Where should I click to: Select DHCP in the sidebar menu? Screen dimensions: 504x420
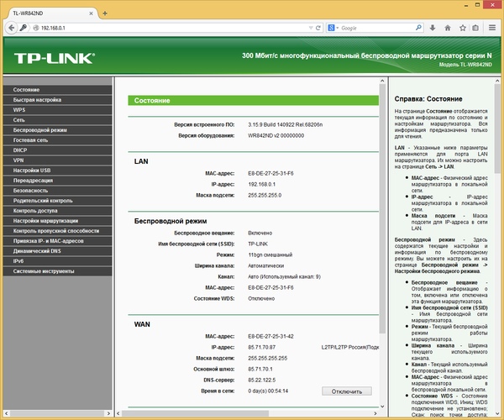tap(20, 150)
